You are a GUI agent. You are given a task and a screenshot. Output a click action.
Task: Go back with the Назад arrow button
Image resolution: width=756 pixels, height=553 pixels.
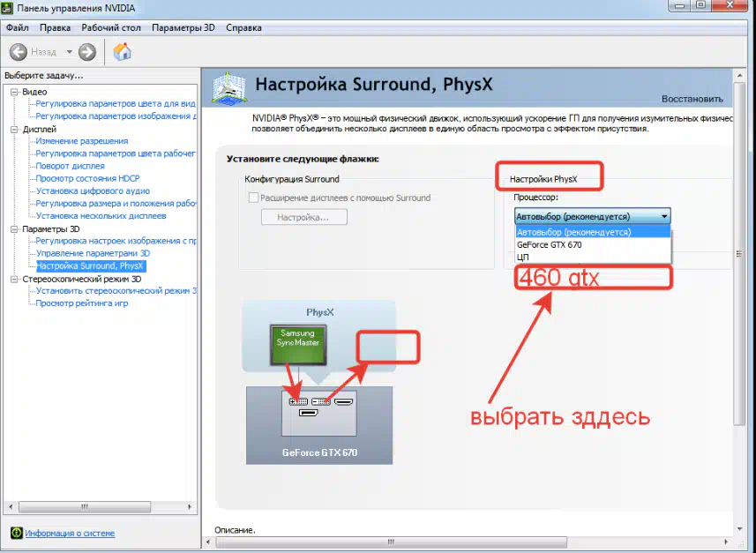[19, 52]
